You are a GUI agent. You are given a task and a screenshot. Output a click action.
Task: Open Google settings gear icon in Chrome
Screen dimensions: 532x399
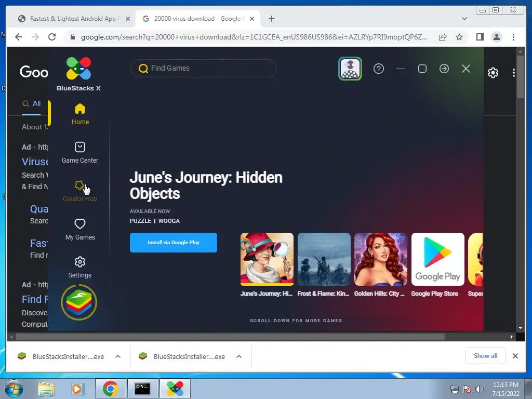(493, 73)
